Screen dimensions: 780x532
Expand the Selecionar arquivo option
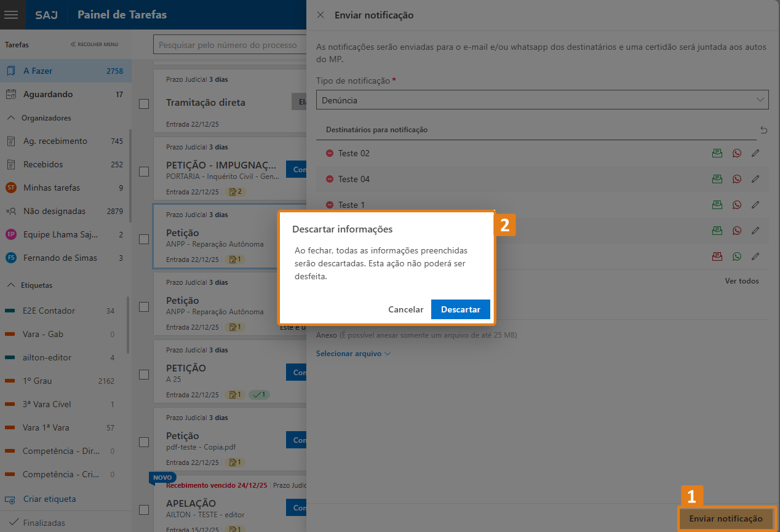click(353, 354)
